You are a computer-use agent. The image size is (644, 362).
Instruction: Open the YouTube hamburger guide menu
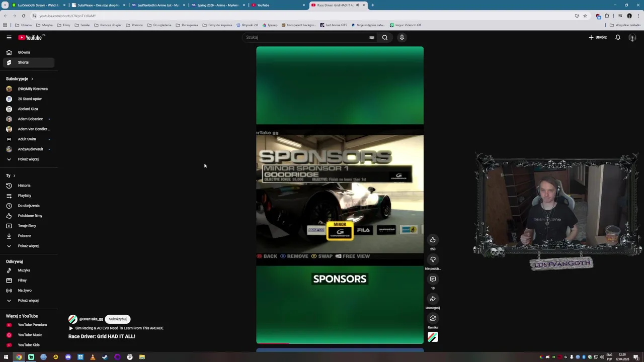click(9, 37)
